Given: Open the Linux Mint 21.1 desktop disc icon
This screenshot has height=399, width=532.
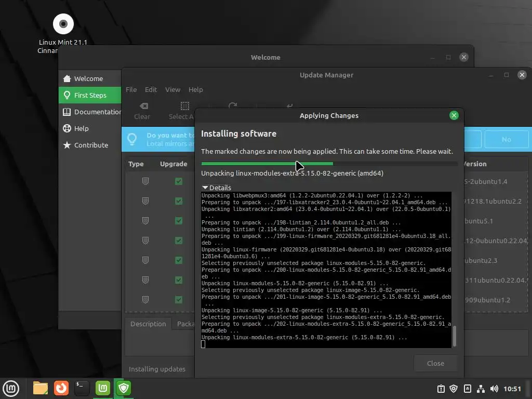Looking at the screenshot, I should (x=63, y=24).
